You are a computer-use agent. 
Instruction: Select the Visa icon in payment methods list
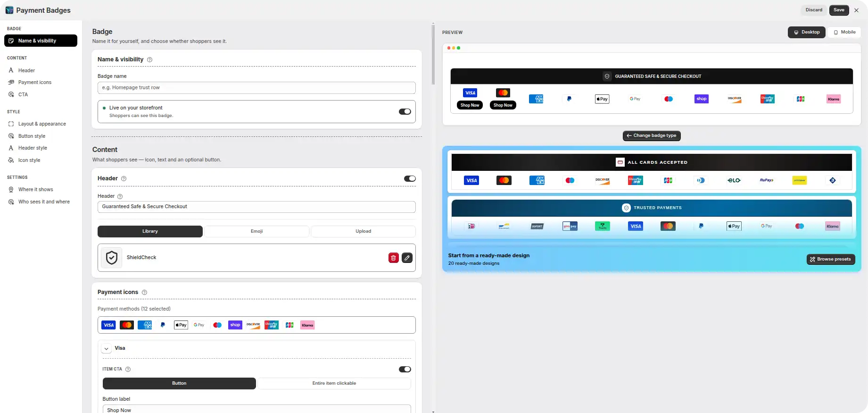pyautogui.click(x=109, y=325)
